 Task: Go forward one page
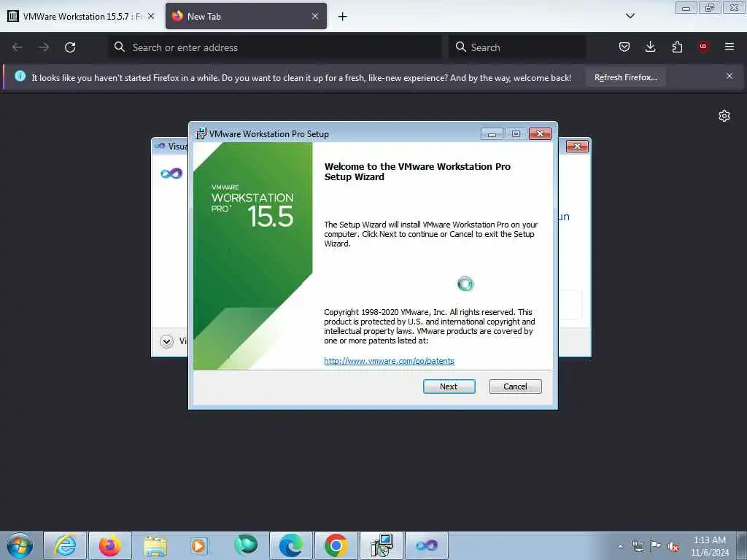pyautogui.click(x=43, y=47)
